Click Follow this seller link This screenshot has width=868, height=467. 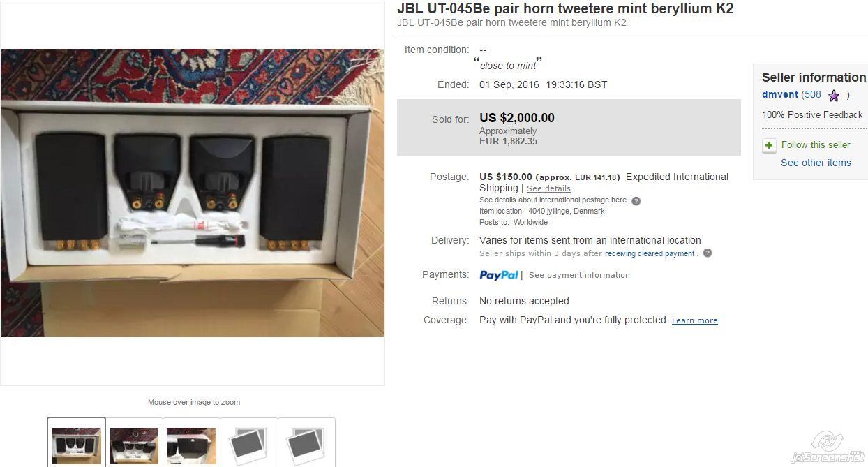click(x=816, y=144)
